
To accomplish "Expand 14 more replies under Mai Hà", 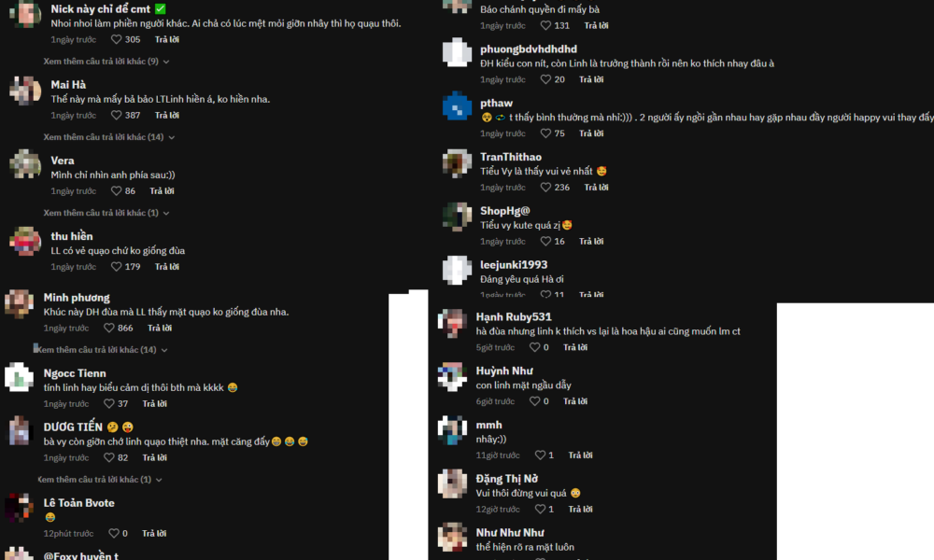I will pyautogui.click(x=109, y=137).
